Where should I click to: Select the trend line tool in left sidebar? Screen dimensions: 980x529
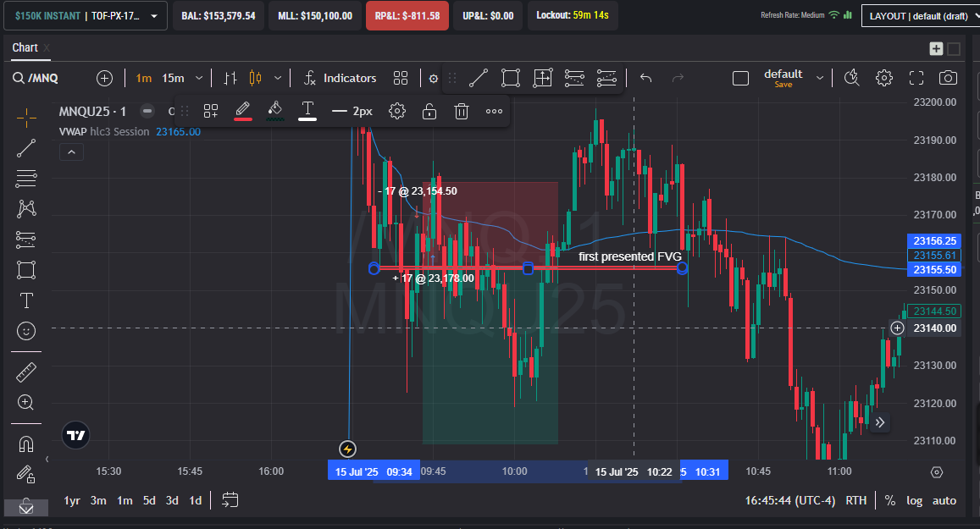pos(26,148)
